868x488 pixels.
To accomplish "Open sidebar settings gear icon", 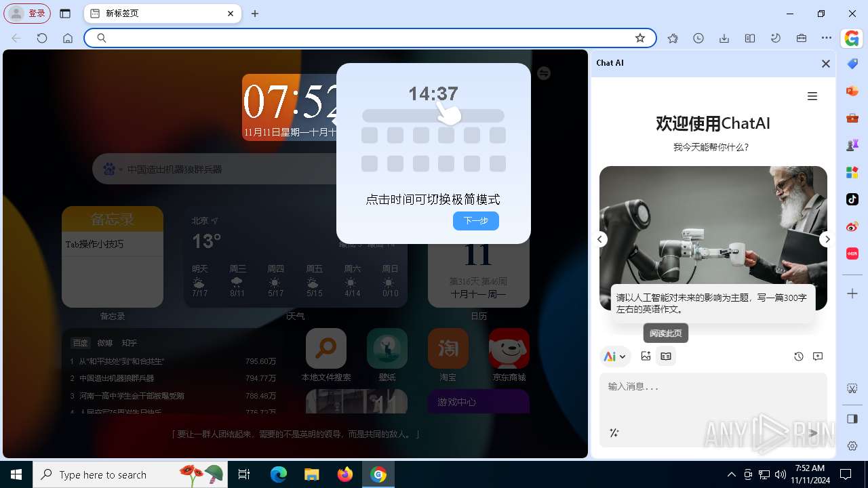I will [x=852, y=446].
